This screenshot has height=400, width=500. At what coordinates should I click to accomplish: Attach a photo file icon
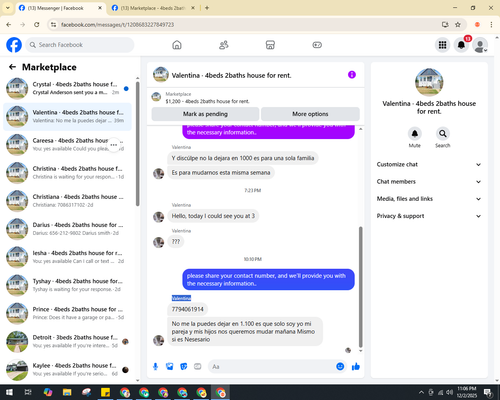tap(170, 367)
